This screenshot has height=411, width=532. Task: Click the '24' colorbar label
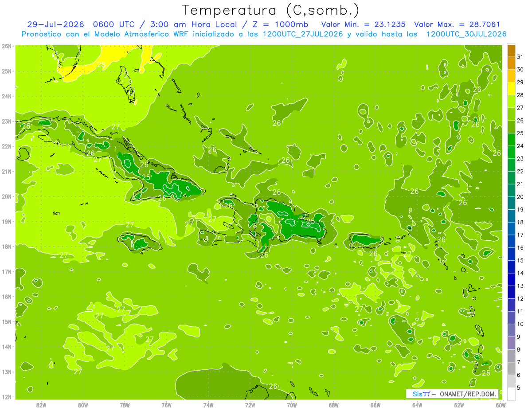pyautogui.click(x=520, y=146)
